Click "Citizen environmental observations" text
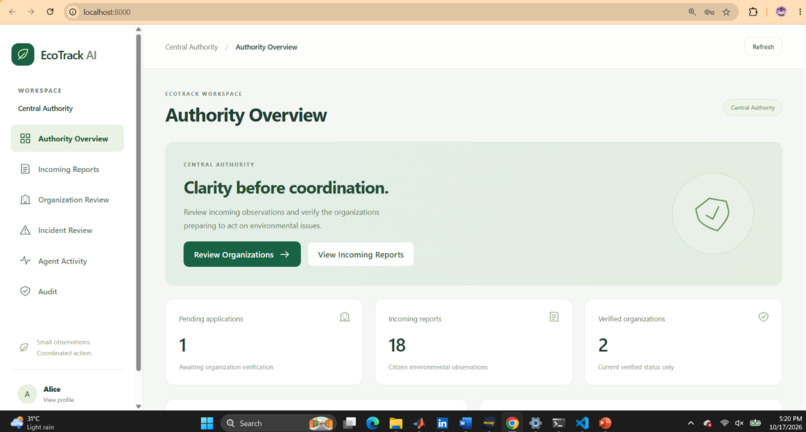The width and height of the screenshot is (806, 432). point(438,367)
